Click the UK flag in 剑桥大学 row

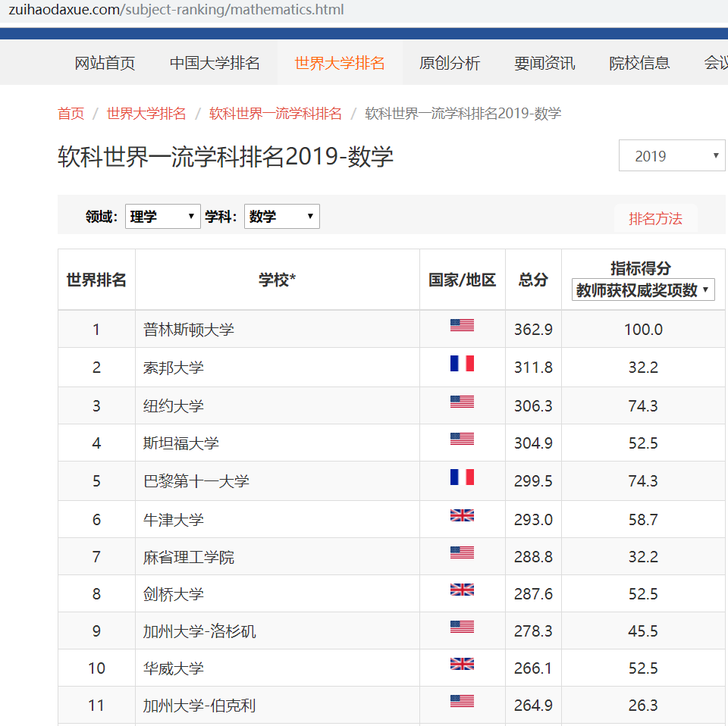click(462, 590)
